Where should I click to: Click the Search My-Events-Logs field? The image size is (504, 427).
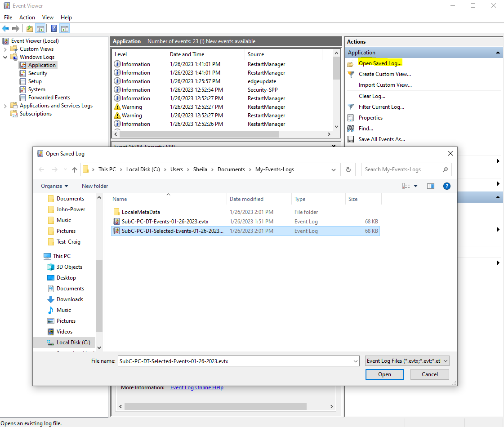[x=402, y=169]
